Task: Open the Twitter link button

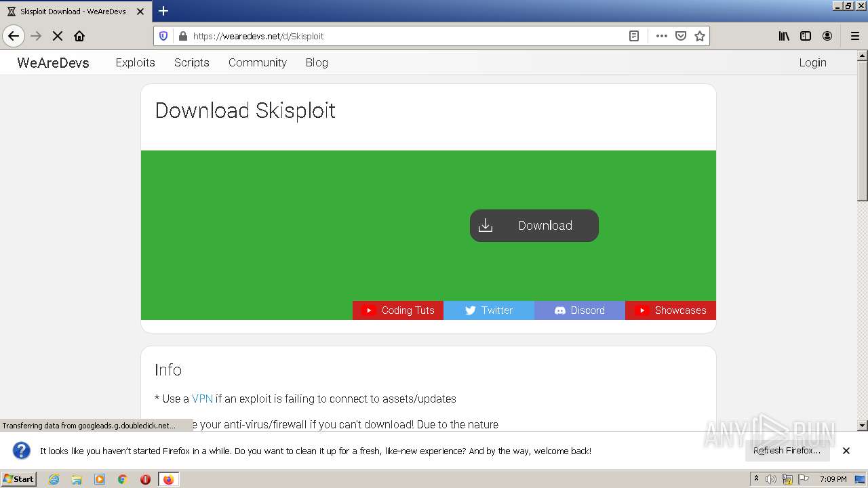Action: coord(489,310)
